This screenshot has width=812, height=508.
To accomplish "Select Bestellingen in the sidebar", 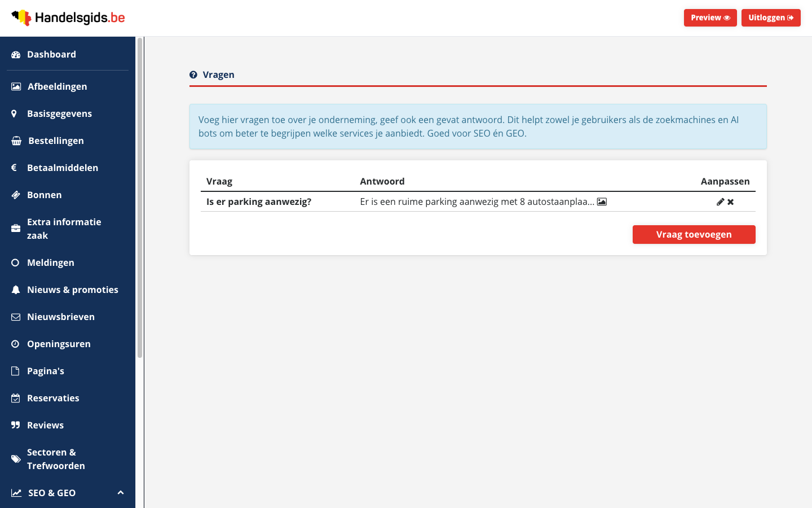I will coord(56,141).
